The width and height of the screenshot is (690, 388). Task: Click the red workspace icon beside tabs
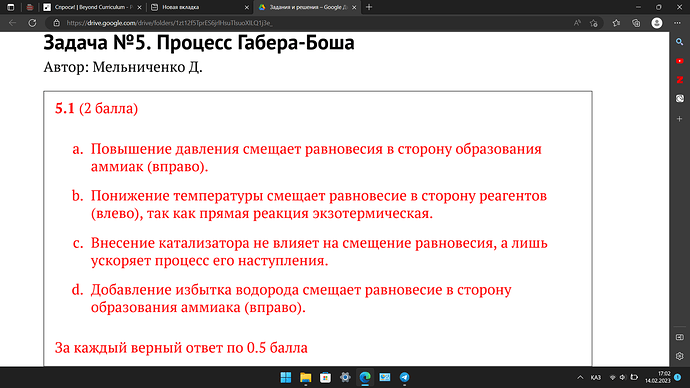29,7
